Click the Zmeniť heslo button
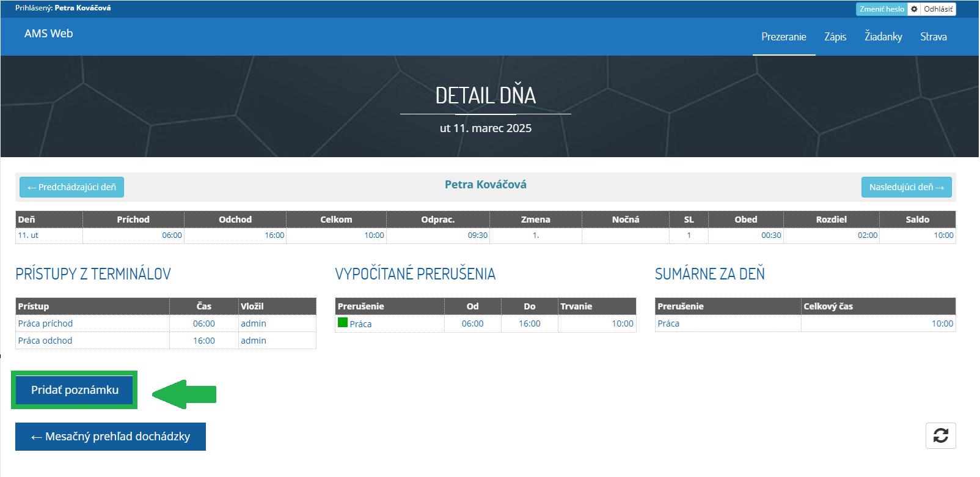The image size is (980, 477). pos(882,9)
